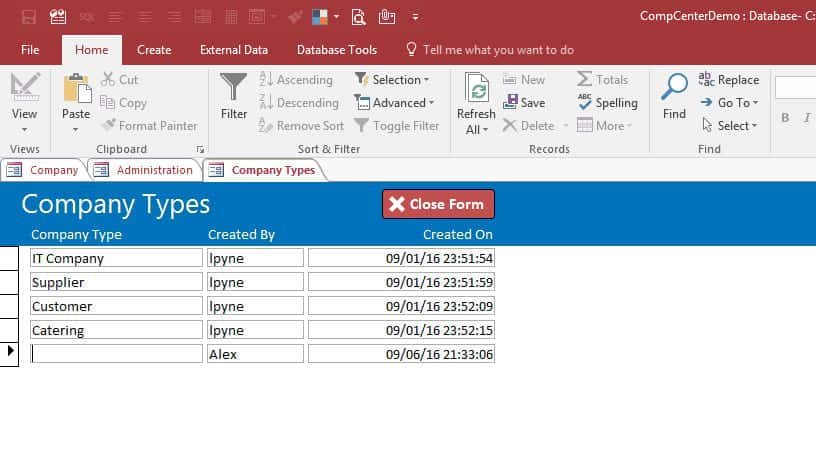Click Remove Sort
The height and width of the screenshot is (456, 816).
tap(301, 126)
